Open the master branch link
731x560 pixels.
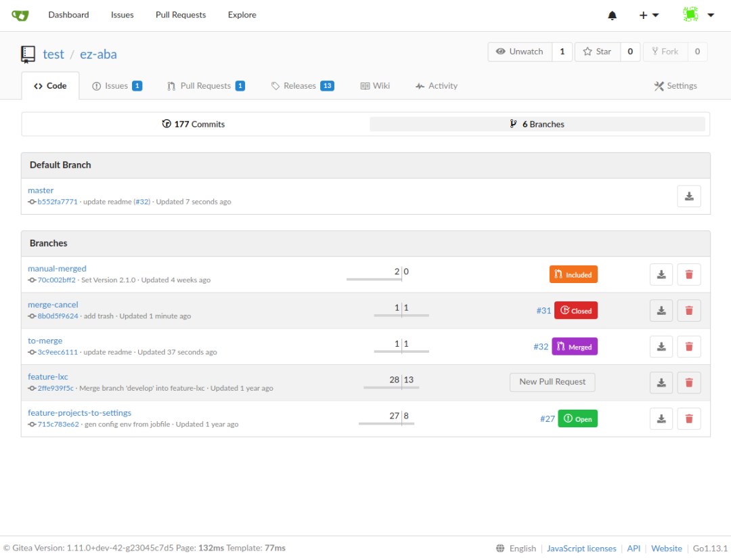41,190
